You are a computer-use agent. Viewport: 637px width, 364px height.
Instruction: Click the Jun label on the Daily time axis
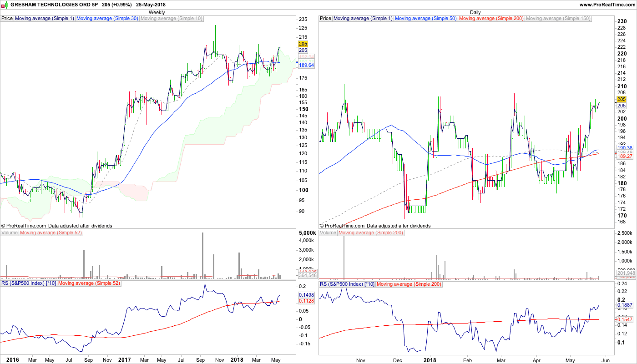605,360
